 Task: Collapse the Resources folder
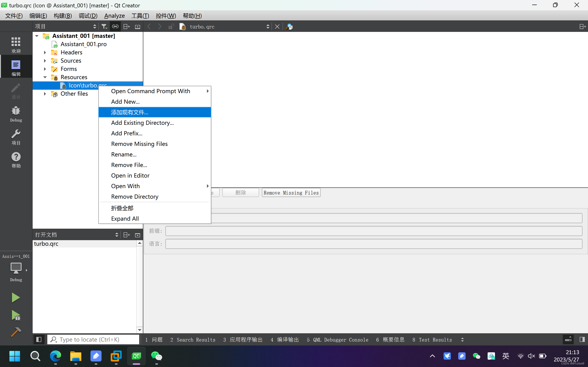[45, 77]
